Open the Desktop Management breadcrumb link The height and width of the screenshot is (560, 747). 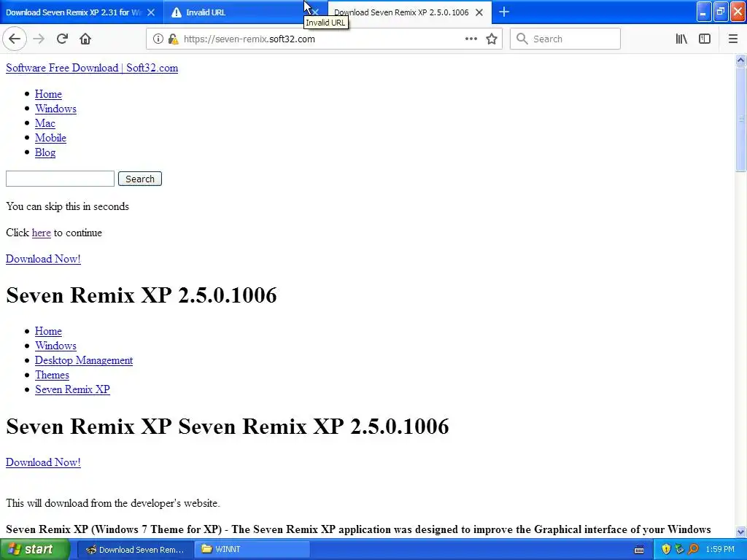click(x=84, y=360)
